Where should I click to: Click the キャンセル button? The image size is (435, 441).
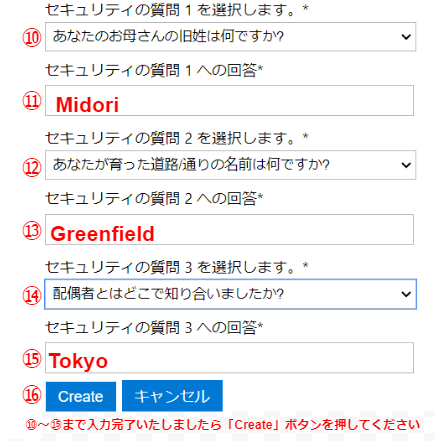click(172, 396)
